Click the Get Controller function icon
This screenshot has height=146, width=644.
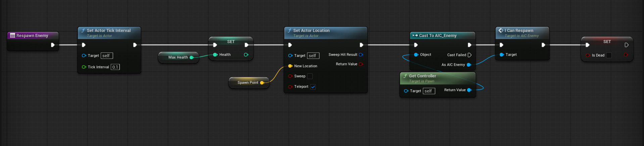(x=405, y=76)
